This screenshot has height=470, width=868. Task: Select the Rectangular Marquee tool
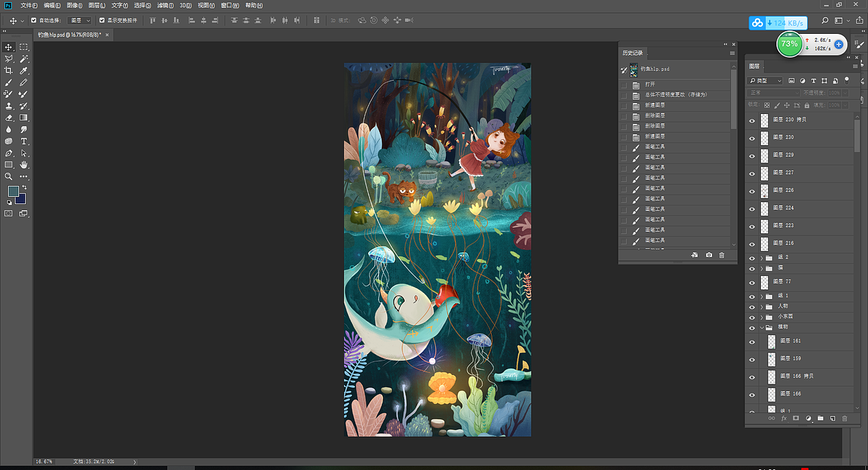click(24, 47)
